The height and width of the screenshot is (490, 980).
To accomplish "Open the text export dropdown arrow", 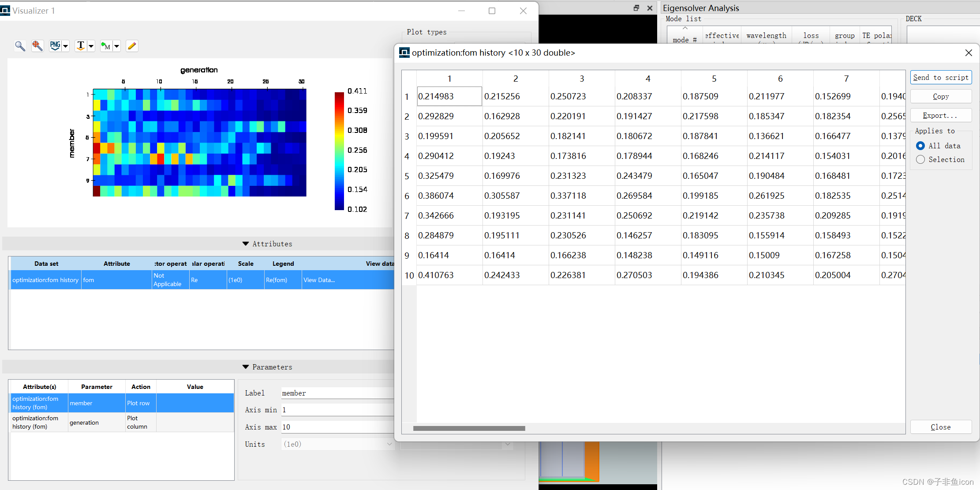I will pos(91,46).
